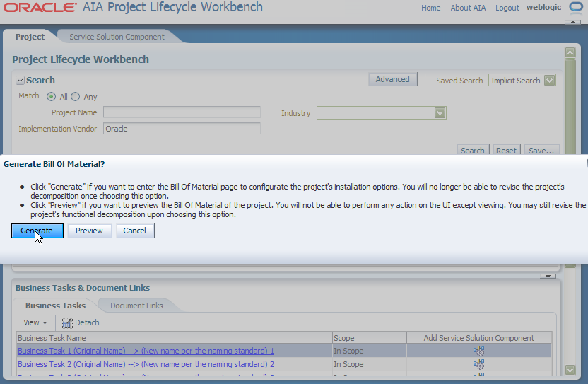
Task: Click the small collapse arrow above Business Tasks panel
Action: pos(548,277)
